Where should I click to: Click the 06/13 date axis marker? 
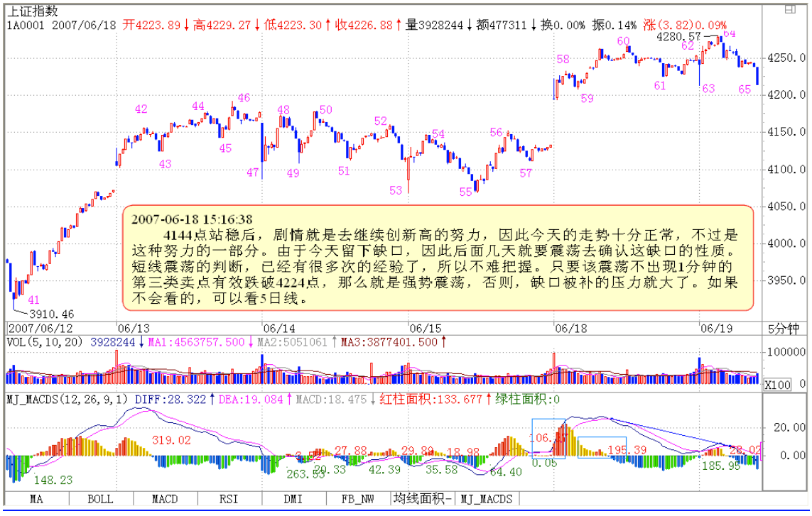point(134,329)
